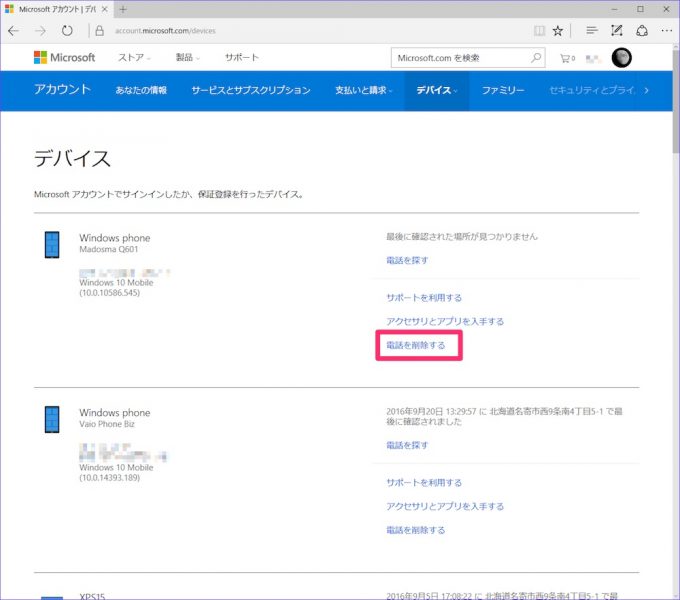Click the Vaio Phone Biz device name
Viewport: 680px width, 600px height.
(x=107, y=424)
